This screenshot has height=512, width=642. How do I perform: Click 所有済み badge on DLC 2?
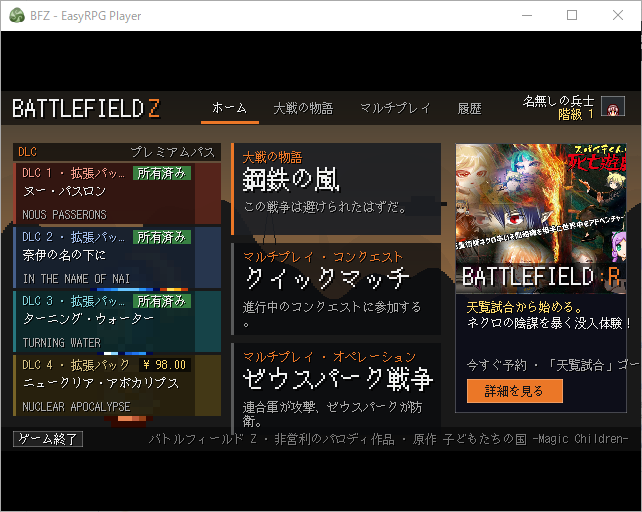[x=162, y=237]
